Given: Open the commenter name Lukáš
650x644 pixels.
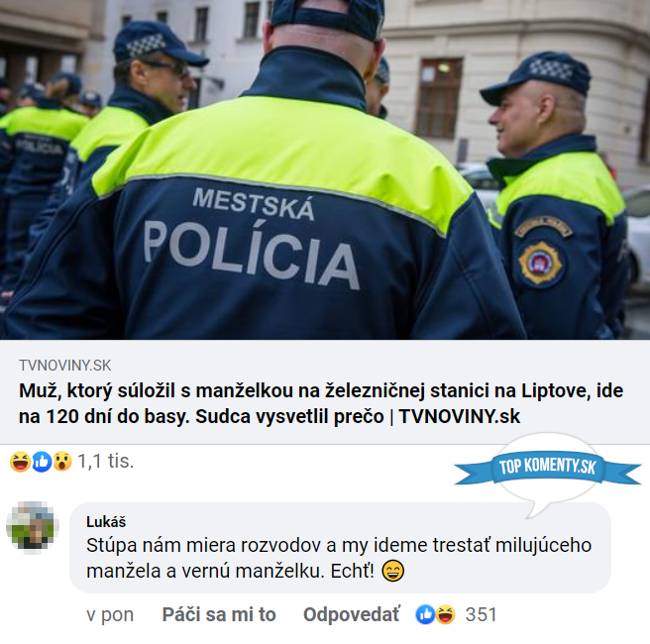Looking at the screenshot, I should tap(106, 522).
